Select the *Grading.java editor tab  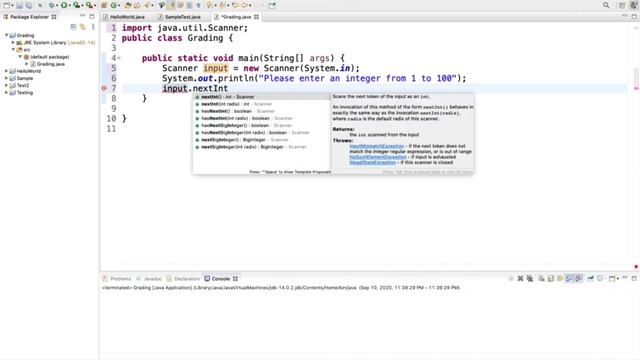(x=236, y=17)
